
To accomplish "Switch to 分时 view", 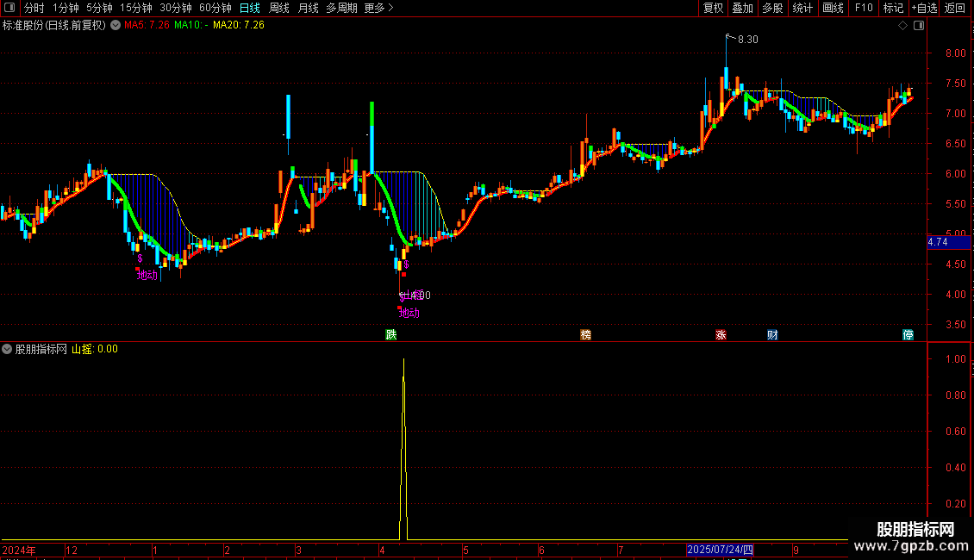I will tap(34, 8).
